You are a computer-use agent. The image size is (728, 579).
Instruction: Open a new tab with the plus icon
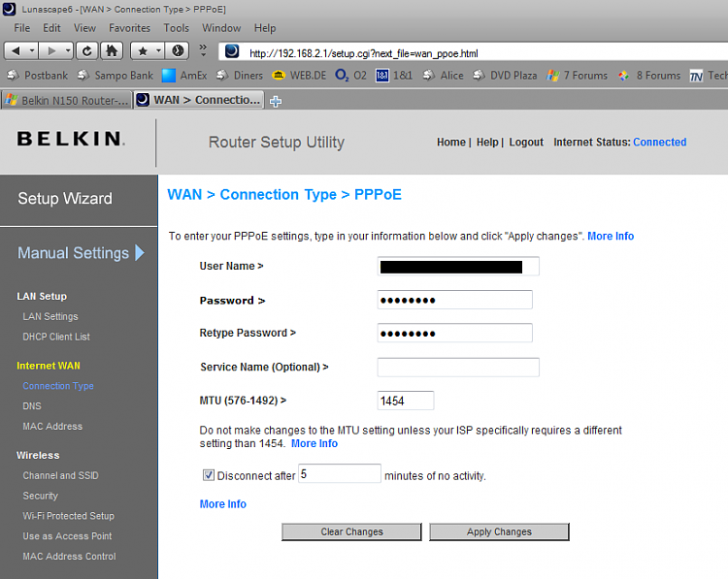[x=276, y=101]
